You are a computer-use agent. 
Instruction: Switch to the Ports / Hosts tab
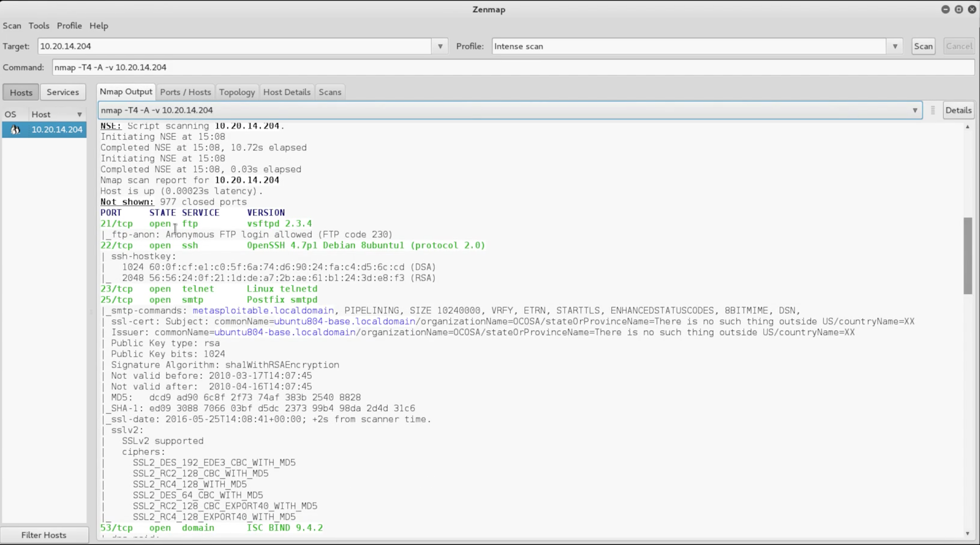186,92
